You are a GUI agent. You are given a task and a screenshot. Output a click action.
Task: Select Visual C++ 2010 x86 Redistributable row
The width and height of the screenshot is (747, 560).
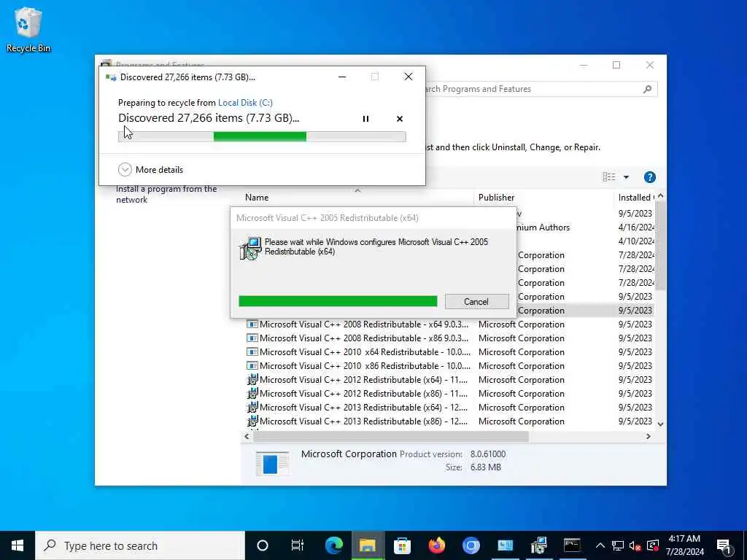point(449,366)
